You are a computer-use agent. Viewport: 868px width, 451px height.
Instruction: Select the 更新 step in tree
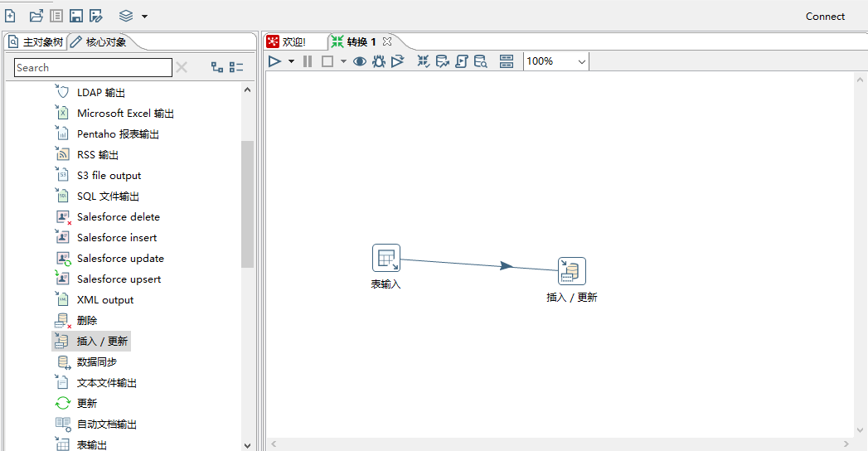[x=75, y=404]
